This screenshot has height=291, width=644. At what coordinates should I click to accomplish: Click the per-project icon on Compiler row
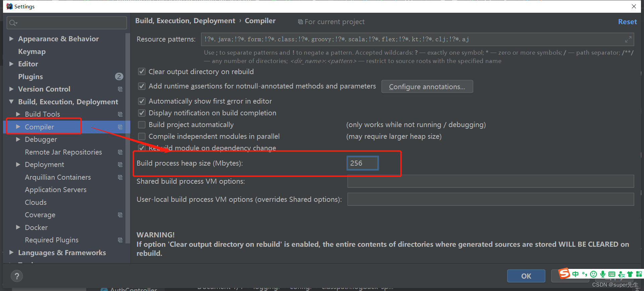click(120, 127)
